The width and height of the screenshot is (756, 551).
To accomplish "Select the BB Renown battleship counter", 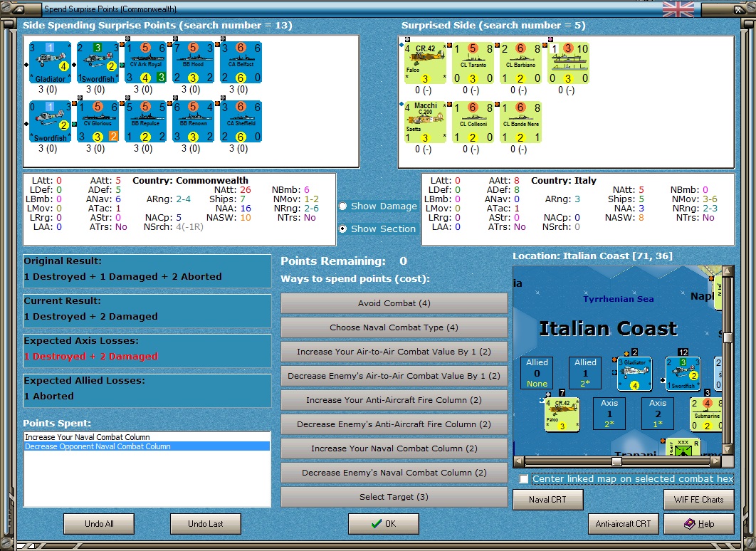I will pos(193,122).
